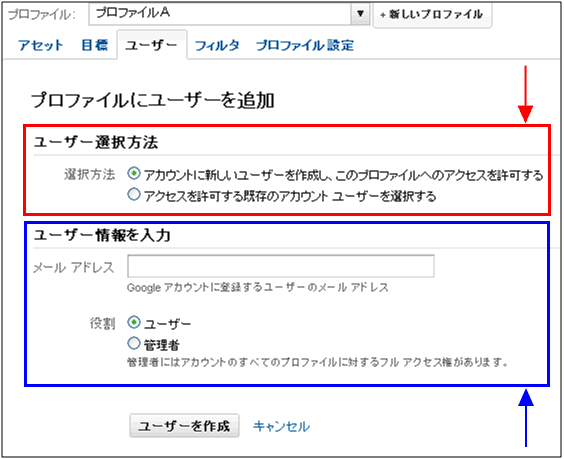Image resolution: width=564 pixels, height=459 pixels.
Task: Click the キャンセル link
Action: pos(281,427)
